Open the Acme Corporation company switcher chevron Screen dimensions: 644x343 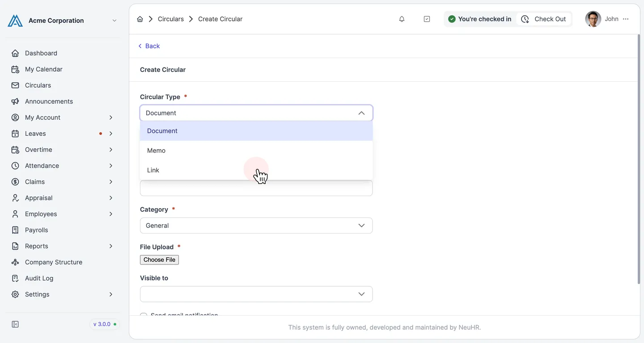click(x=114, y=21)
